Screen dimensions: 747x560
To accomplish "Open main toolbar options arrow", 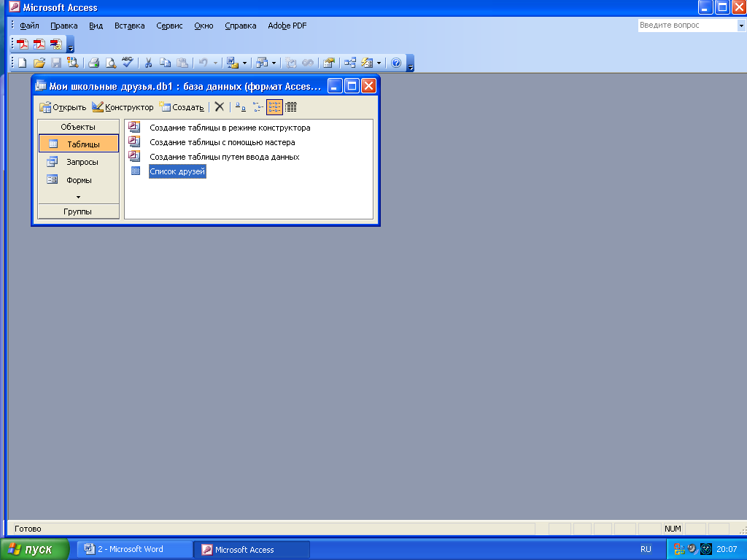I will click(x=411, y=63).
